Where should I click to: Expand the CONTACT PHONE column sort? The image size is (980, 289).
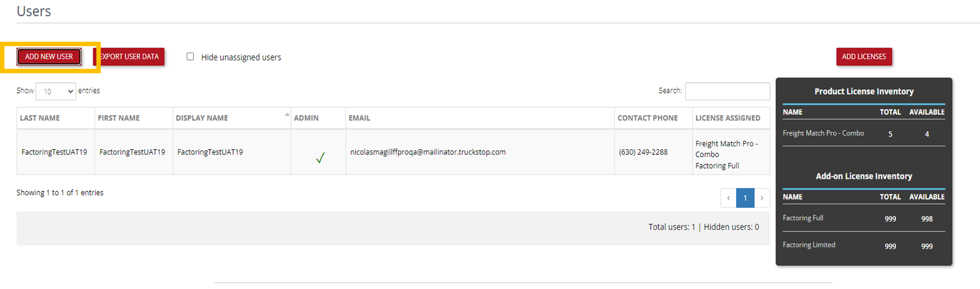click(x=648, y=118)
